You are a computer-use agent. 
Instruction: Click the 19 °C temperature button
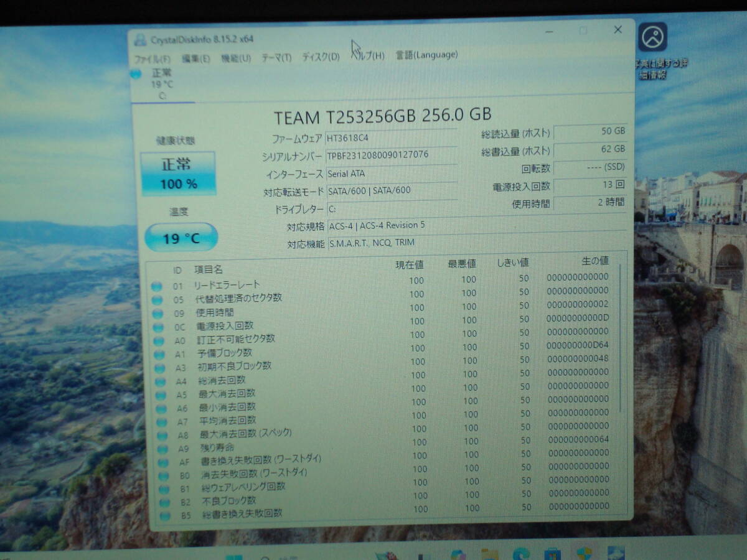click(x=181, y=238)
